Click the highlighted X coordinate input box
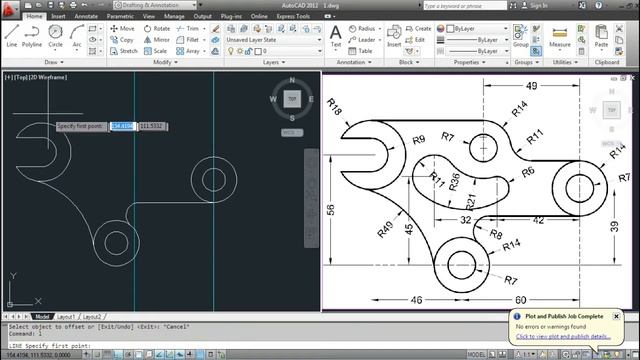Screen dimensions: 640x360 [122, 126]
